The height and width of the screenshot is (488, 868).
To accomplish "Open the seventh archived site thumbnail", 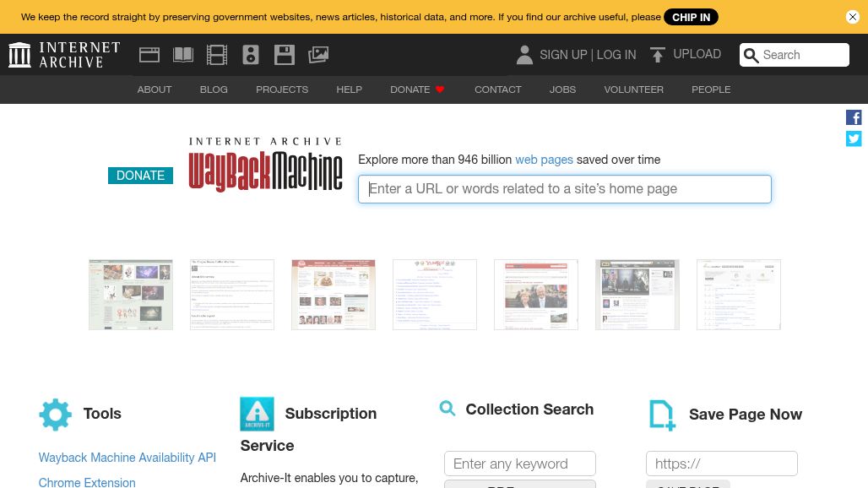I will [739, 295].
